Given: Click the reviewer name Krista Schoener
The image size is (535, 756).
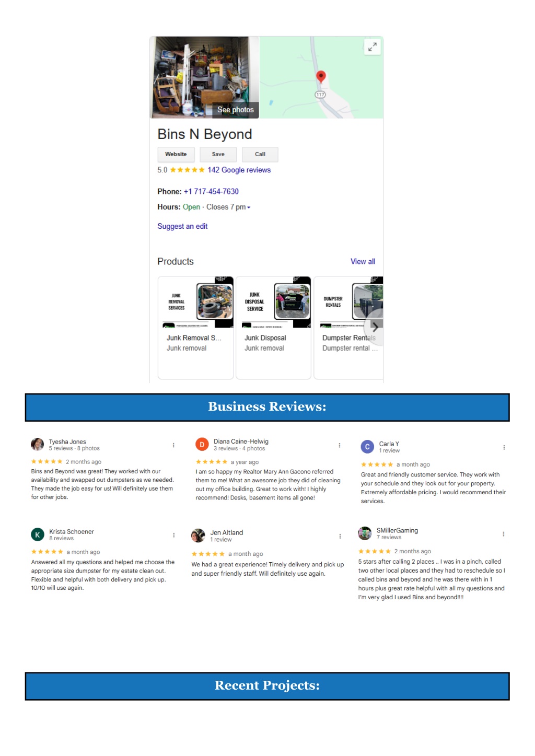Looking at the screenshot, I should [x=72, y=531].
